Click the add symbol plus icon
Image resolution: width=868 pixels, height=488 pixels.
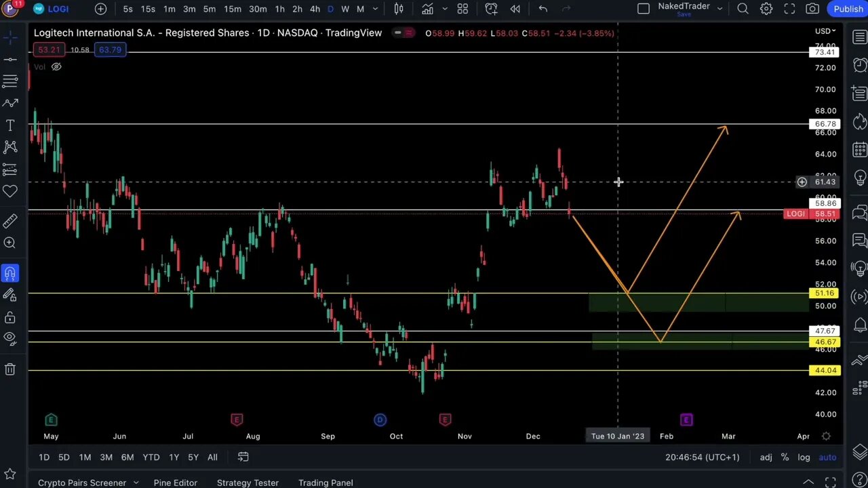click(x=100, y=9)
